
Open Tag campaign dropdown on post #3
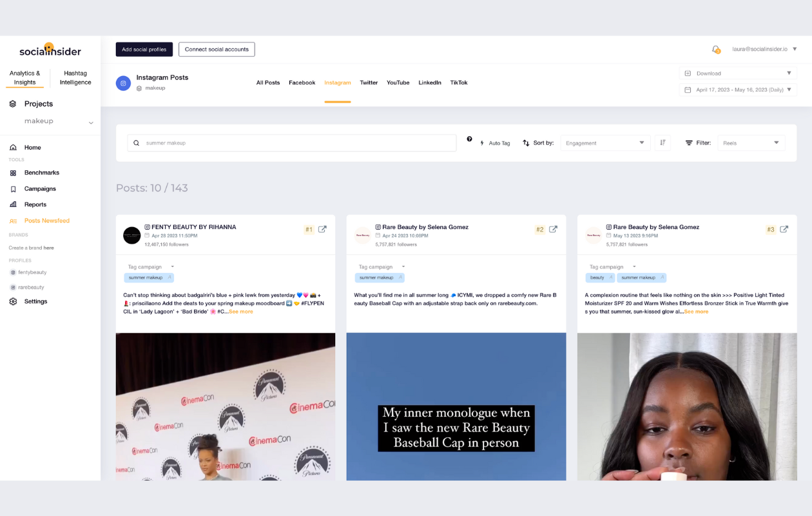click(x=612, y=266)
